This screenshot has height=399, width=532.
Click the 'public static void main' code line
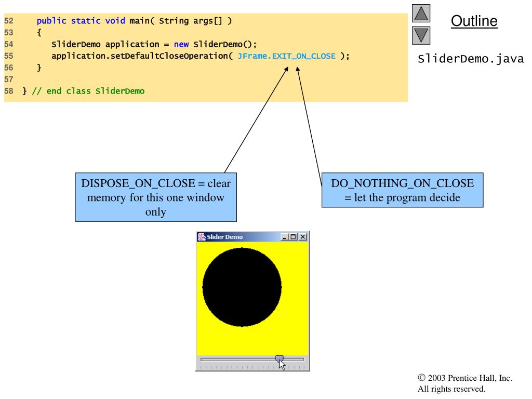tap(135, 21)
